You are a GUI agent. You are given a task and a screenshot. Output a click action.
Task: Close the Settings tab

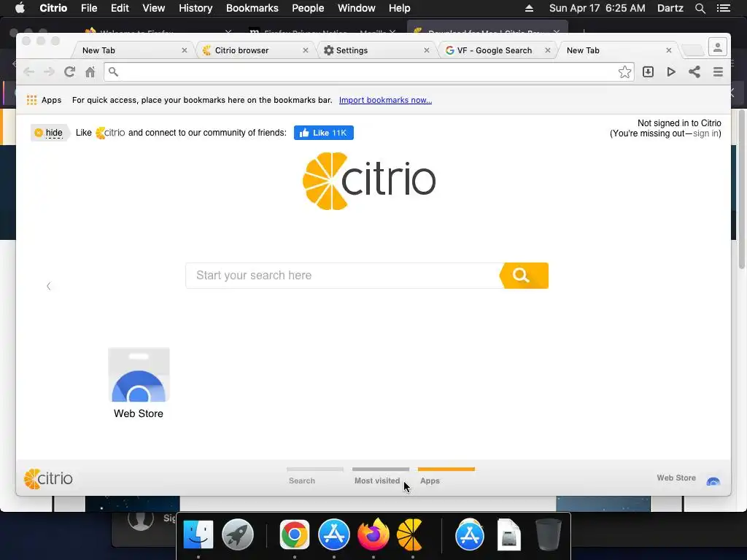(426, 50)
